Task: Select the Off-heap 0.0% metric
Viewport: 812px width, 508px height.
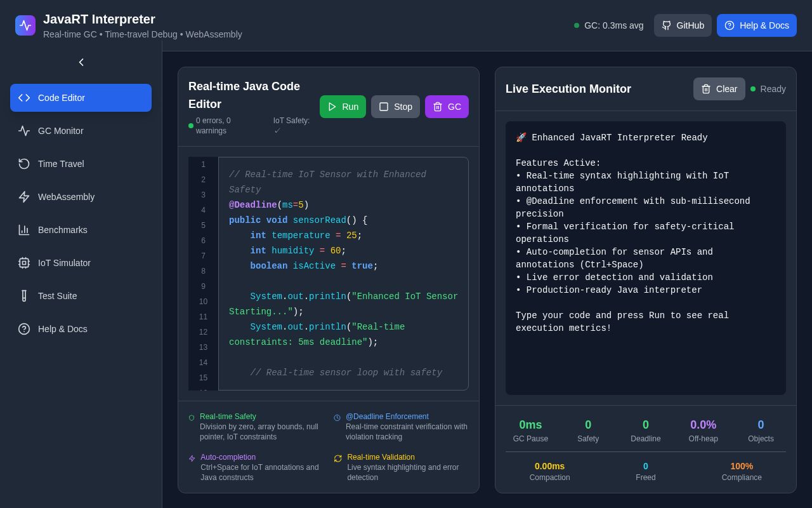Action: coord(703,431)
